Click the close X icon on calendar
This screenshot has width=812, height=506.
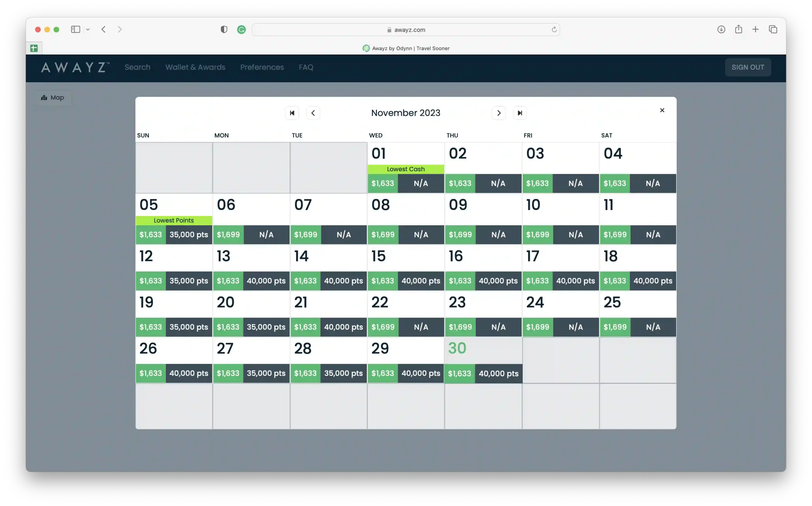pyautogui.click(x=662, y=110)
